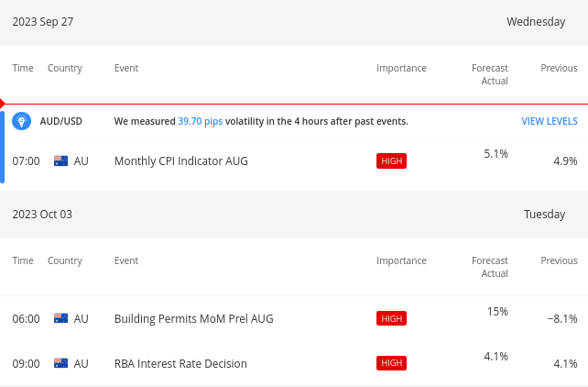Open the 39.70 pips volatility link
Screen dimensions: 588x387
tap(201, 121)
